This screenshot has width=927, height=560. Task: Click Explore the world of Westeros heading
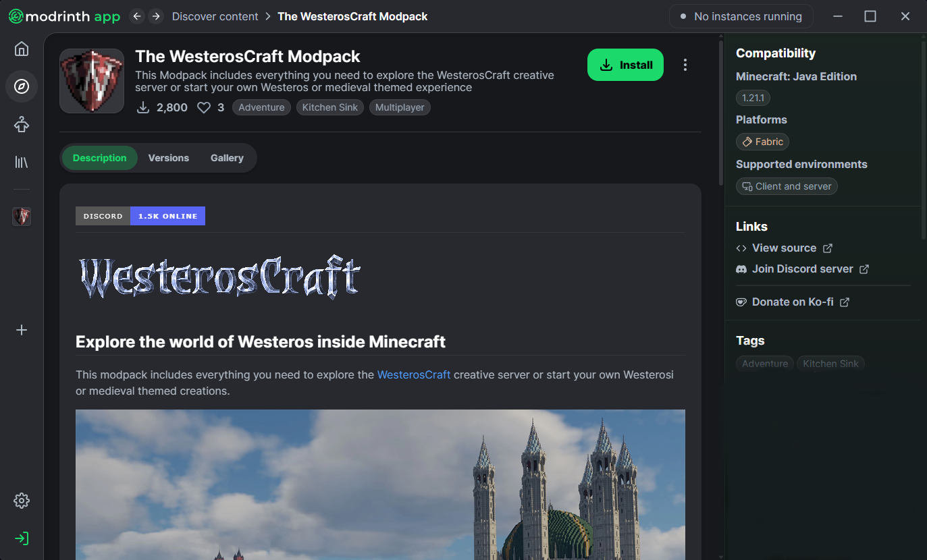pyautogui.click(x=261, y=341)
